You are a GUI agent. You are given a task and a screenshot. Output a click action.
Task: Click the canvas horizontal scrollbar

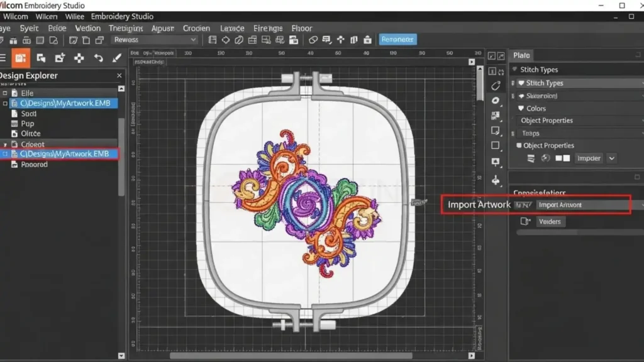pos(291,356)
